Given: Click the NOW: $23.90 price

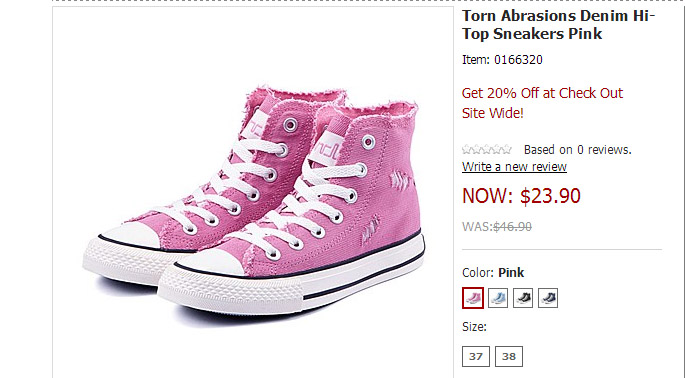Looking at the screenshot, I should point(521,196).
